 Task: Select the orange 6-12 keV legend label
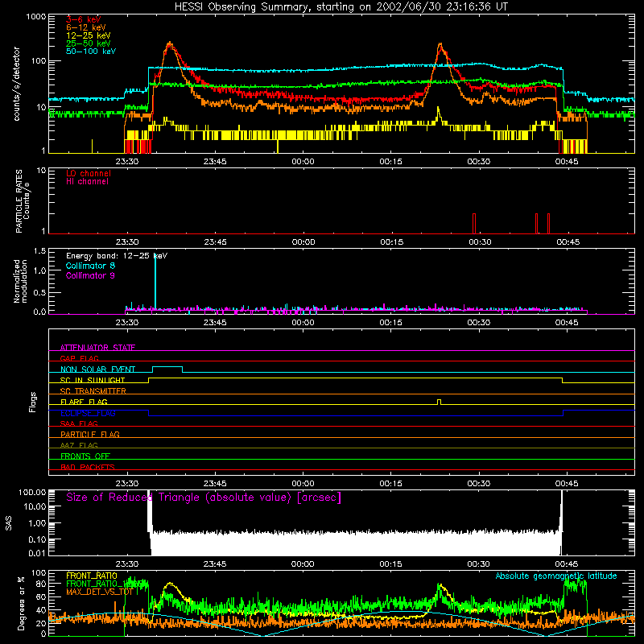[86, 27]
